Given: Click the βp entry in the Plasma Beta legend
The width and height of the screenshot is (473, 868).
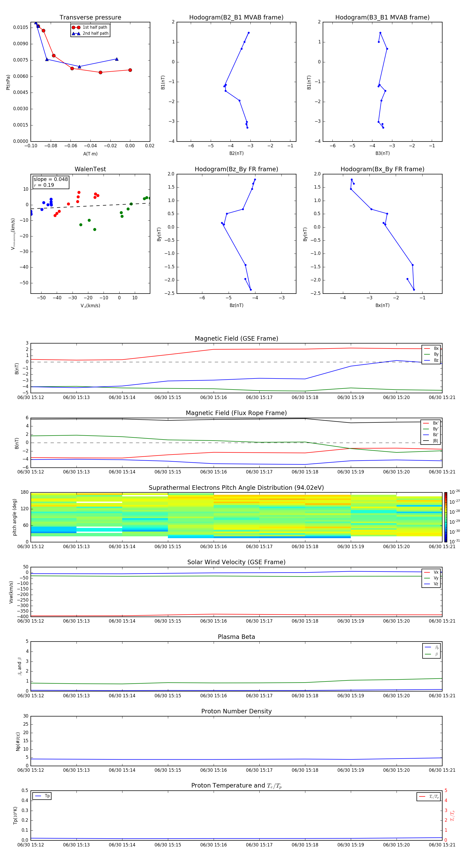Looking at the screenshot, I should [x=431, y=647].
